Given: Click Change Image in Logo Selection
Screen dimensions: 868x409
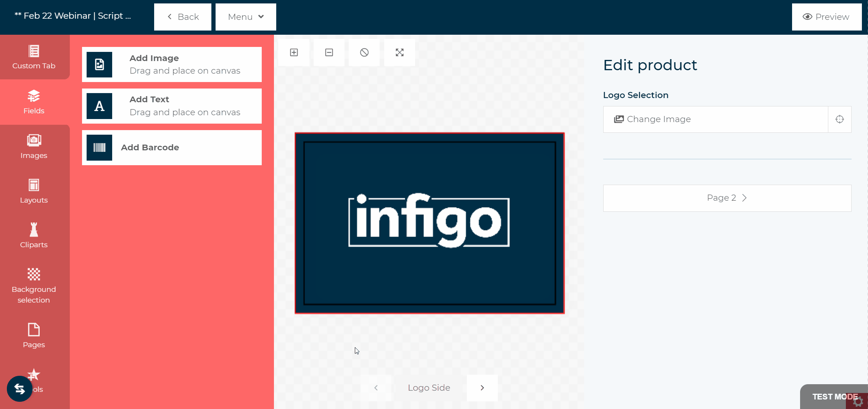Looking at the screenshot, I should [715, 119].
